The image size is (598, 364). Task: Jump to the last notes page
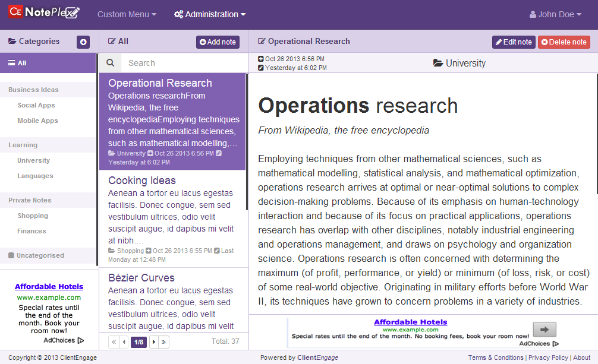163,342
